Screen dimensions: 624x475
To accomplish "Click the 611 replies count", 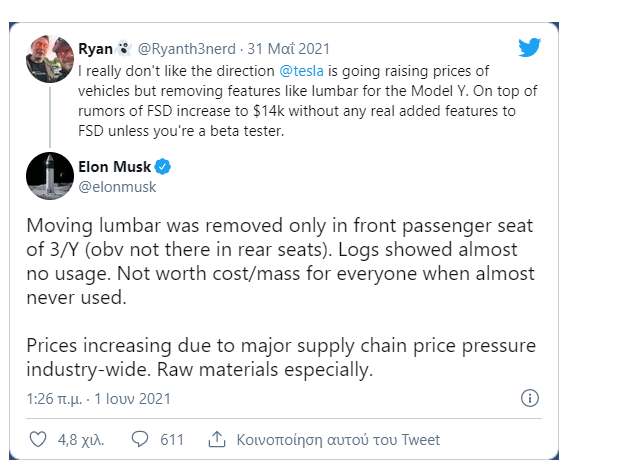I will pyautogui.click(x=172, y=439).
